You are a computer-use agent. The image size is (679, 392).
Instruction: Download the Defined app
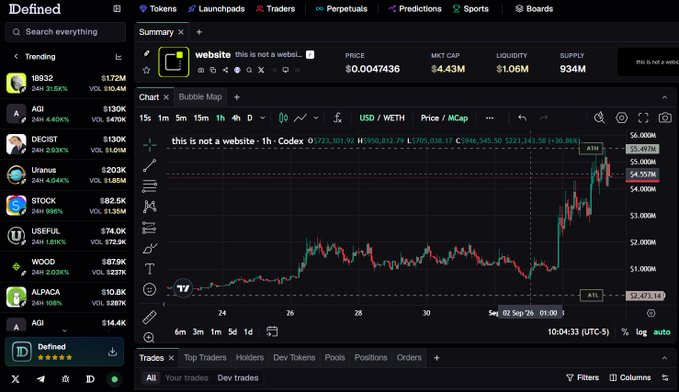[x=112, y=351]
